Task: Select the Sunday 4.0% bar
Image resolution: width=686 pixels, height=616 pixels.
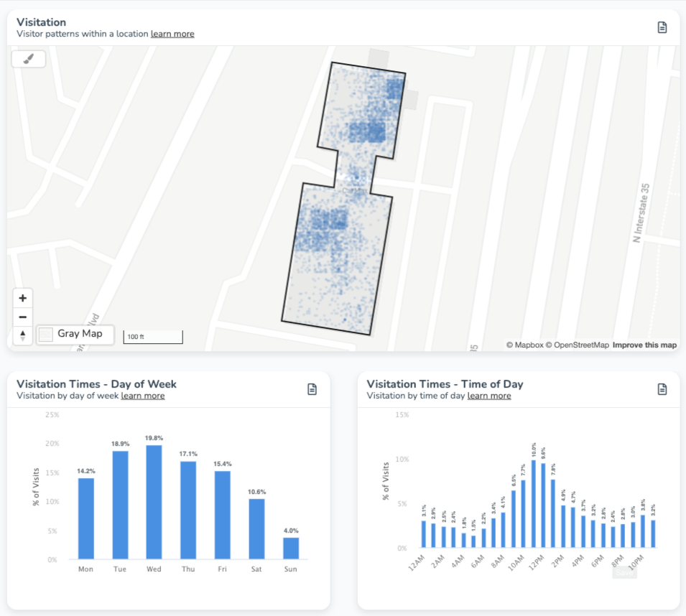Action: point(291,549)
